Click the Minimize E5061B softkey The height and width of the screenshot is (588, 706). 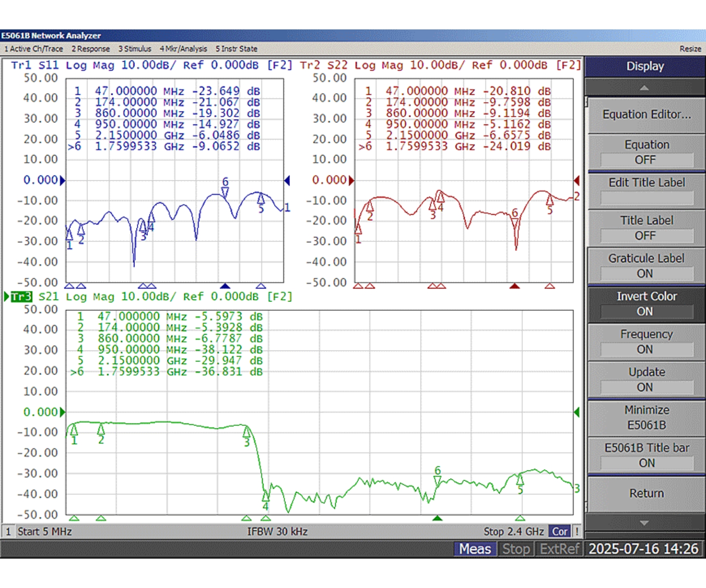pyautogui.click(x=646, y=418)
